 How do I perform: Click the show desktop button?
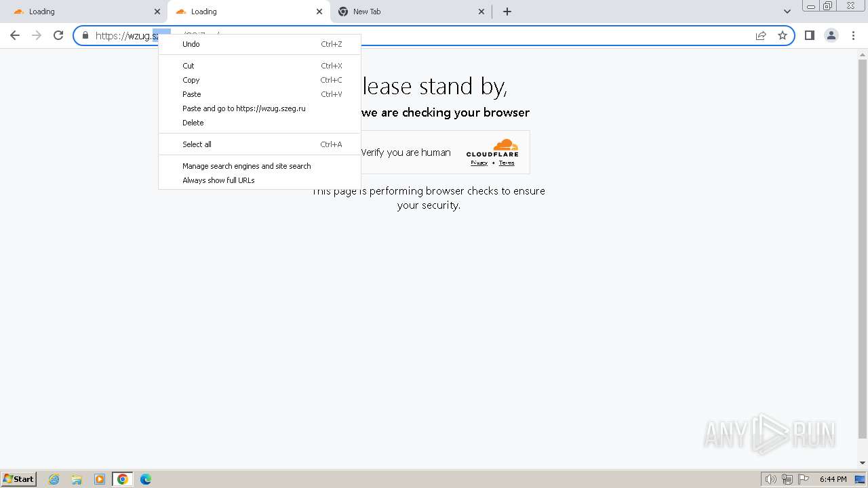[x=860, y=479]
